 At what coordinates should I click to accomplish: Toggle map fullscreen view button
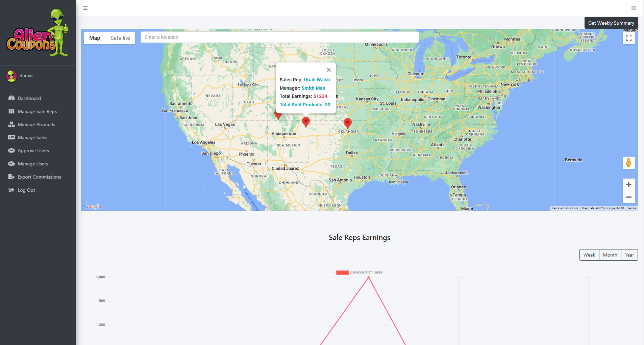pos(628,38)
